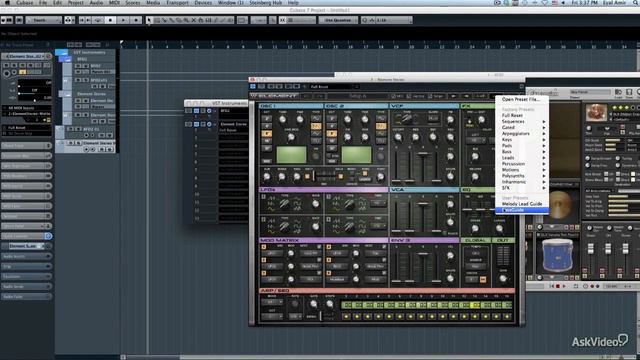The image size is (640, 360).
Task: Toggle Arp/Seq first yellow step button
Action: (347, 316)
